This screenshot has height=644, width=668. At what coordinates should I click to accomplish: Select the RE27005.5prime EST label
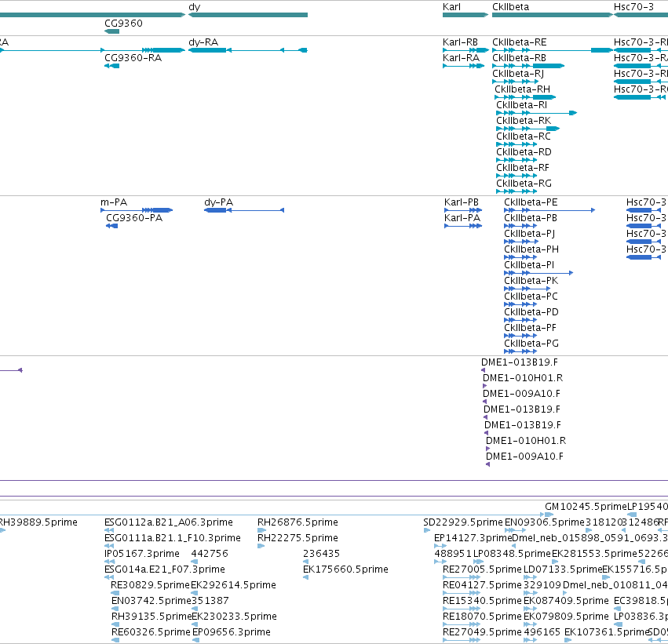pos(482,569)
